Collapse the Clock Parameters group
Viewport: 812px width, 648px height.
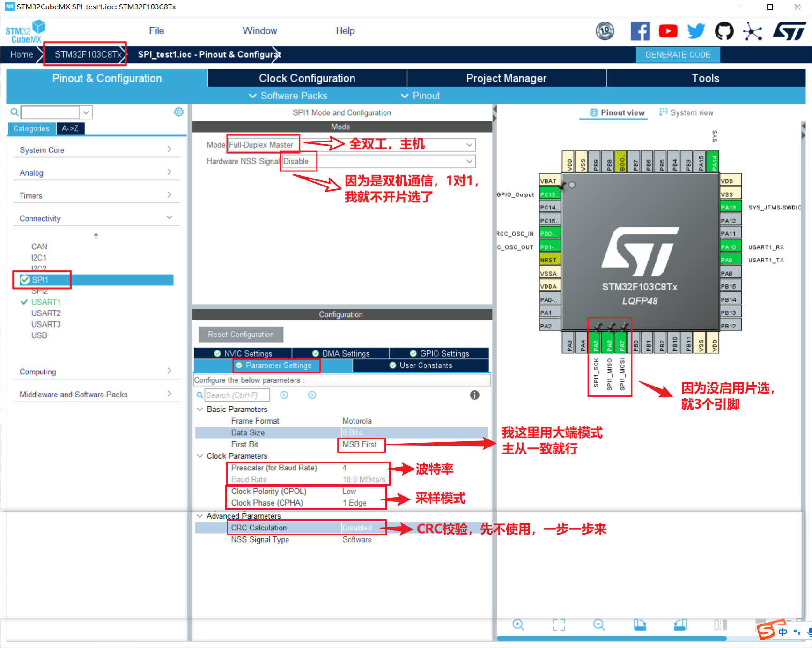tap(200, 456)
